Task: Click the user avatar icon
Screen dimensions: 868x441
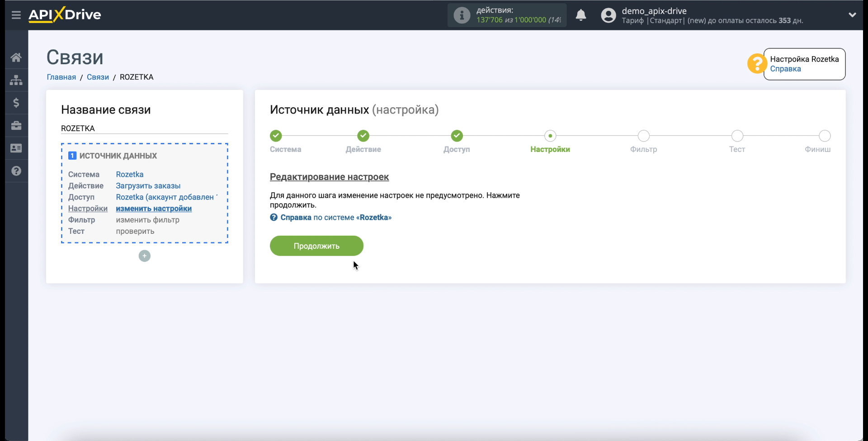Action: pyautogui.click(x=609, y=15)
